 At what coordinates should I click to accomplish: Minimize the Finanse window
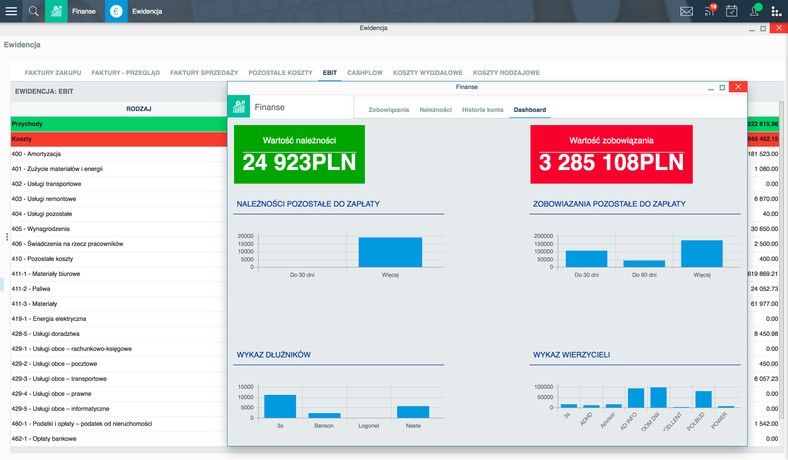click(711, 87)
